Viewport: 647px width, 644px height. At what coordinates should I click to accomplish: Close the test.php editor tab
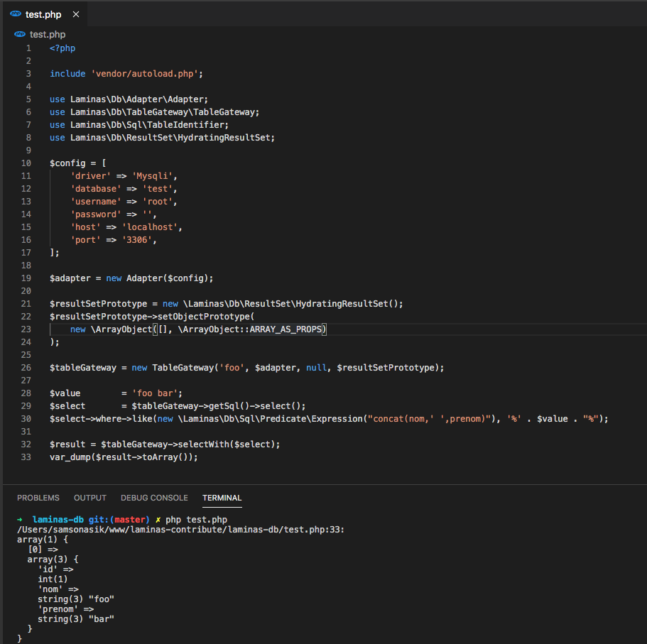pyautogui.click(x=76, y=13)
